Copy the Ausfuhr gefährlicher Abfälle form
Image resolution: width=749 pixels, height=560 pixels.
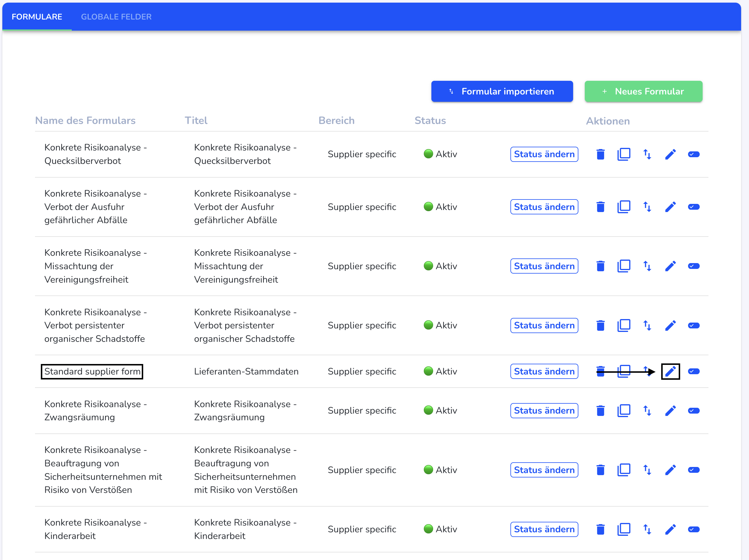point(624,207)
